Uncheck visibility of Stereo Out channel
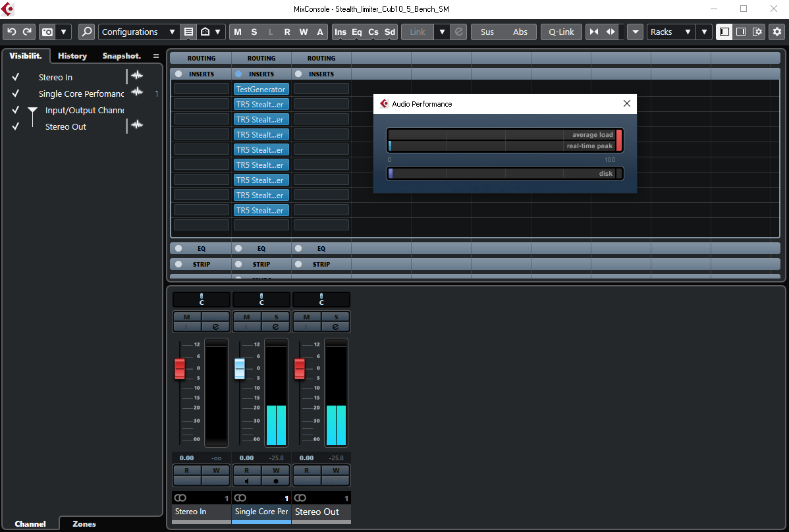 pos(16,126)
